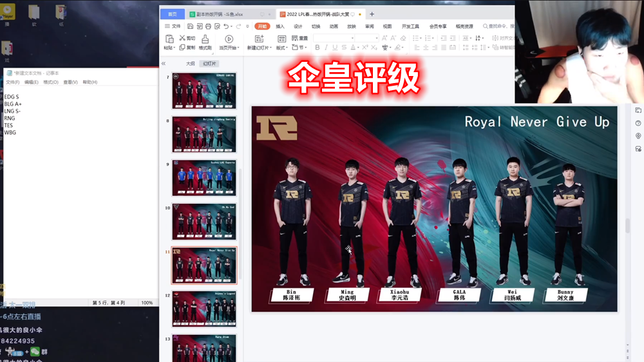
Task: Click the command search box
Action: [x=498, y=26]
